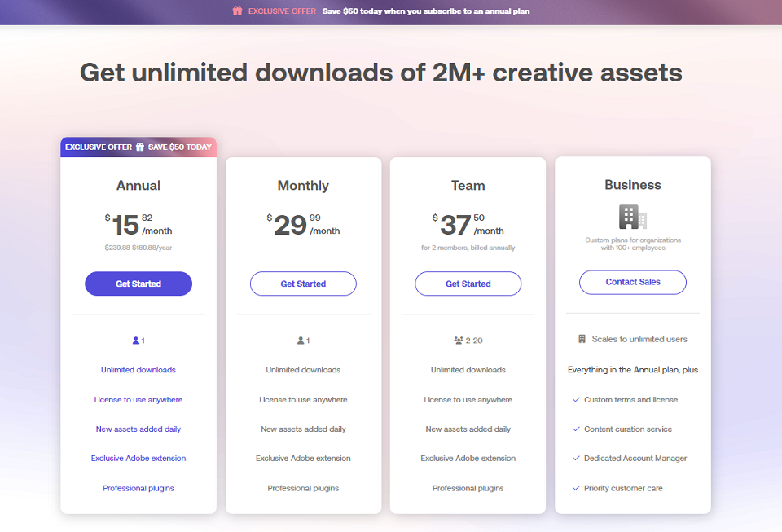The height and width of the screenshot is (532, 782).
Task: Click the page headline about 2M+ creative assets
Action: [x=381, y=73]
